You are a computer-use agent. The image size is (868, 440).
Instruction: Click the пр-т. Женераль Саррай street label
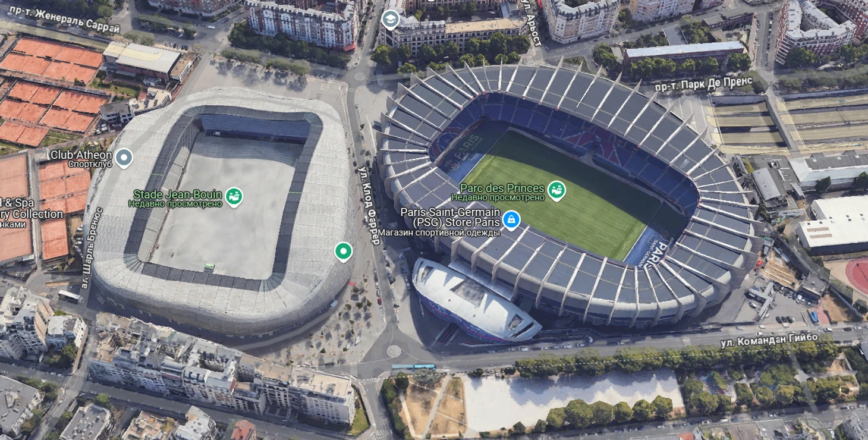pyautogui.click(x=65, y=18)
